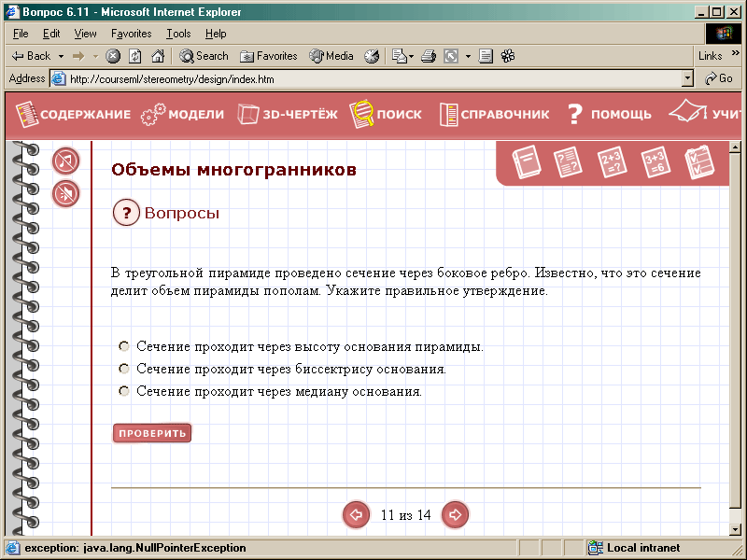
Task: Open the questions page icon with question marks
Action: (567, 163)
